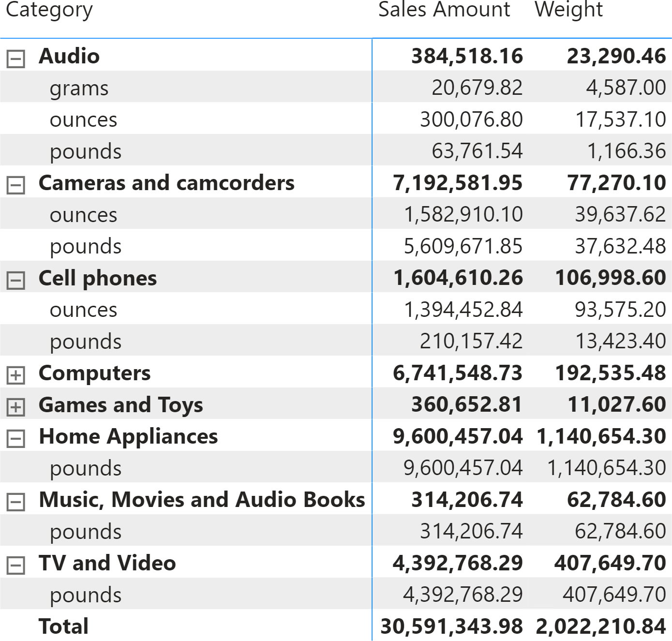Select the grams row under Audio
Image resolution: width=672 pixels, height=641 pixels.
pyautogui.click(x=336, y=87)
